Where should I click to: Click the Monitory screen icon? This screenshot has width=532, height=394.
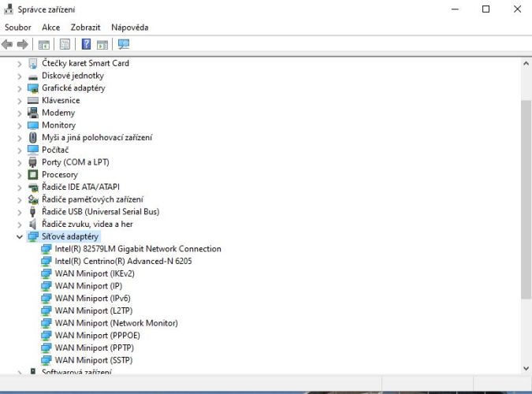pyautogui.click(x=33, y=125)
